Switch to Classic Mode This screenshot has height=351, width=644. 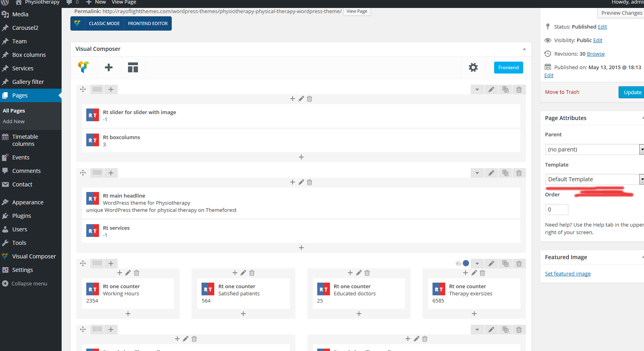tap(104, 23)
